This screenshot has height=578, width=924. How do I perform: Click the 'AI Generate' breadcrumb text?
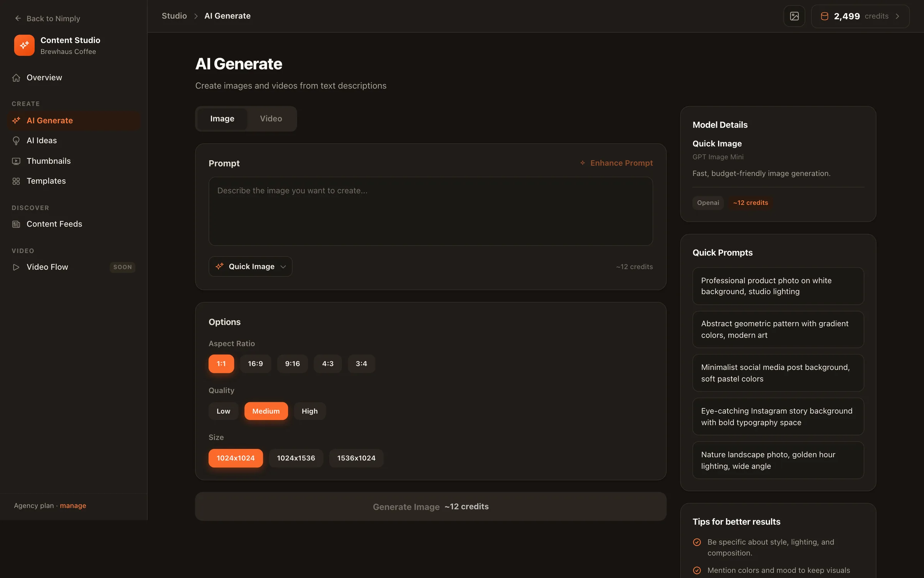[x=228, y=16]
